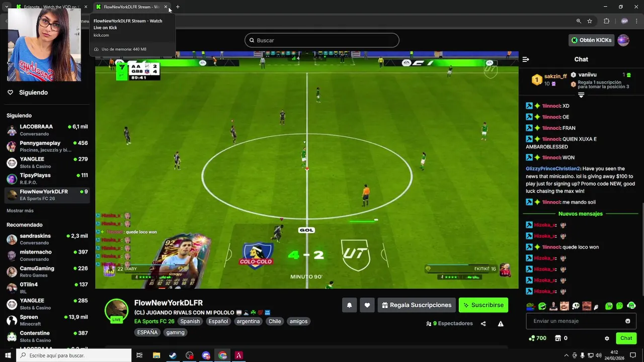Click Windows Start button

click(x=8, y=355)
